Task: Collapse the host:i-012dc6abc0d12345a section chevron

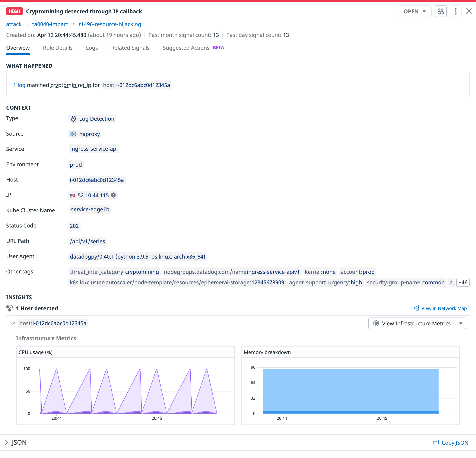Action: [13, 323]
